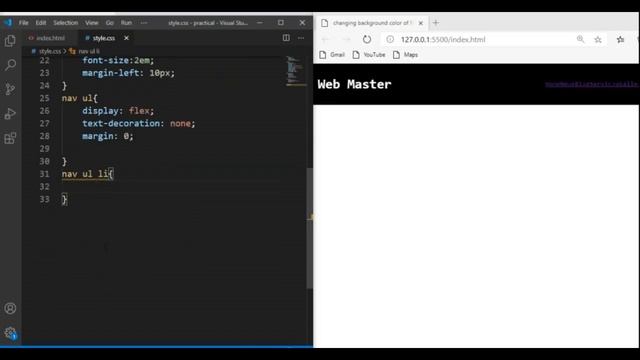Open the Source Control view
Image resolution: width=640 pixels, height=360 pixels.
click(10, 89)
